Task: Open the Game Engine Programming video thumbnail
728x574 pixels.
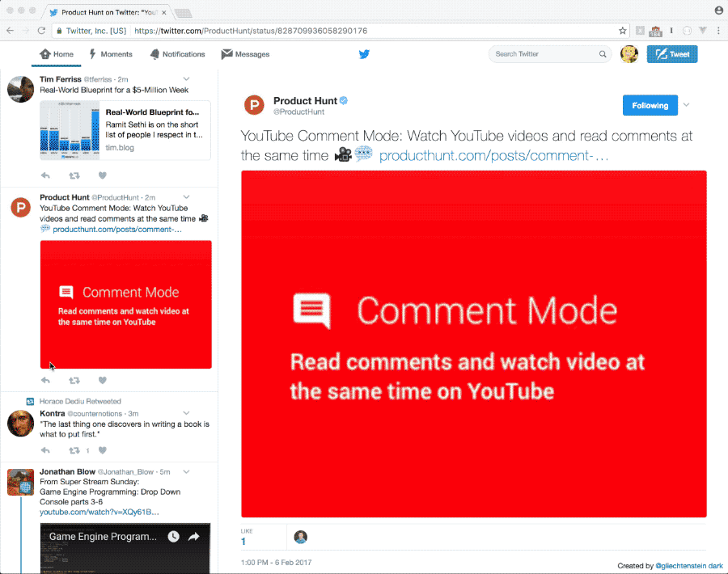Action: click(125, 548)
